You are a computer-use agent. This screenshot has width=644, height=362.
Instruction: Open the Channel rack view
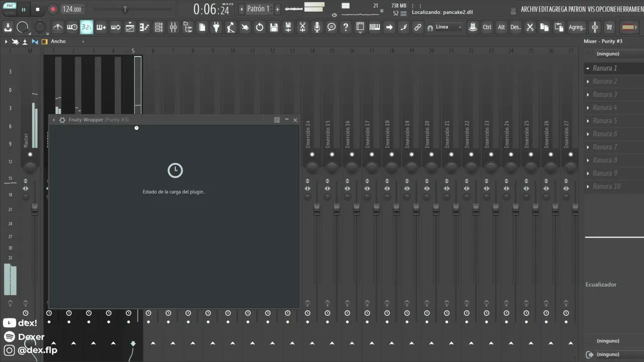point(158,27)
